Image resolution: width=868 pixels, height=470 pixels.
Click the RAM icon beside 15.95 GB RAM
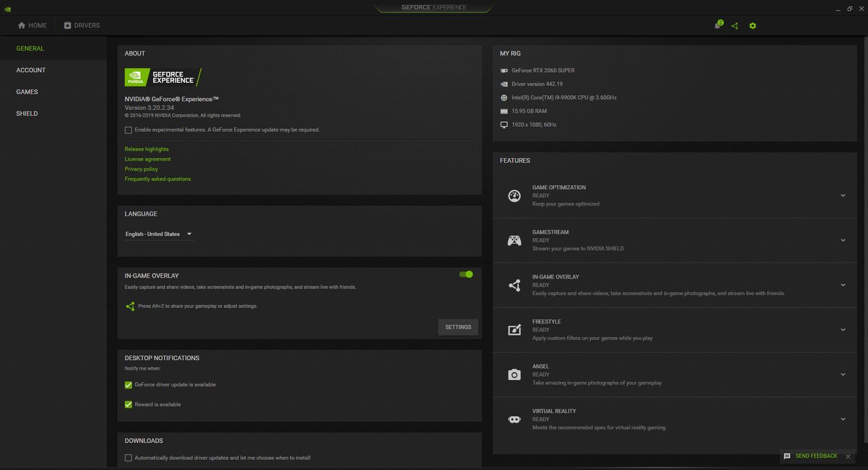[x=504, y=111]
